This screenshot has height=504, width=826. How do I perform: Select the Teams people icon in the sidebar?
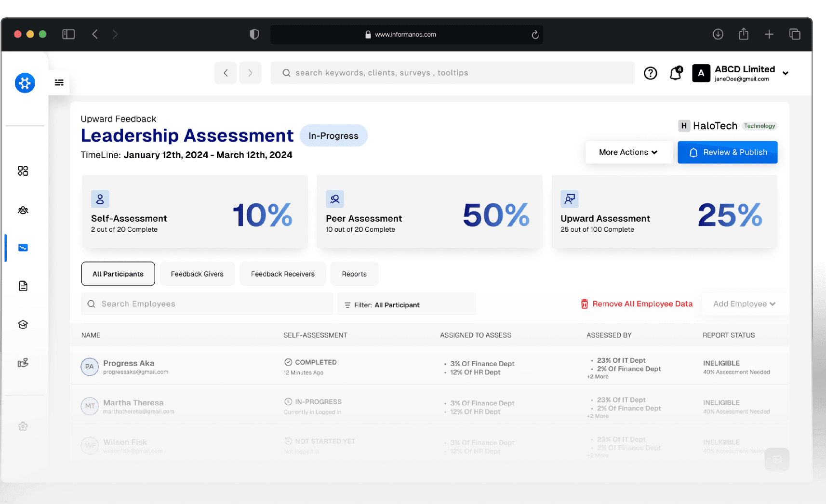(x=23, y=210)
